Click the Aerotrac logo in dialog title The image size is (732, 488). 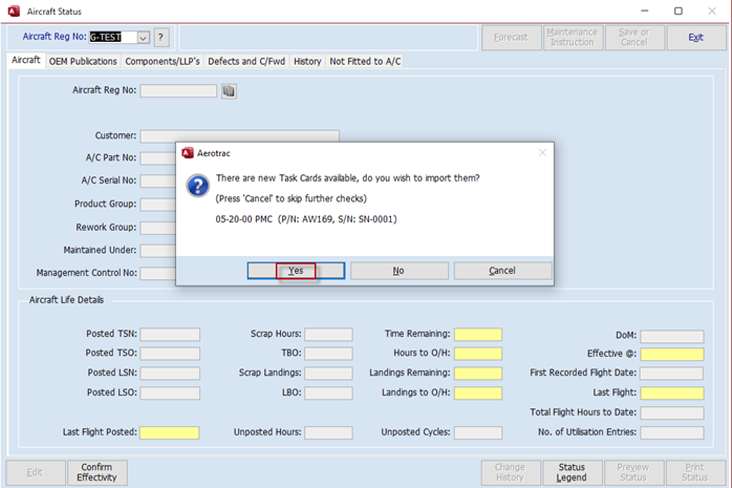point(188,153)
